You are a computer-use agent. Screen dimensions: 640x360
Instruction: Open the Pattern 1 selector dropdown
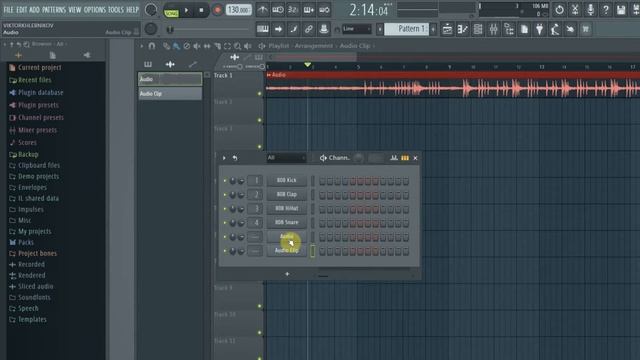click(x=407, y=29)
